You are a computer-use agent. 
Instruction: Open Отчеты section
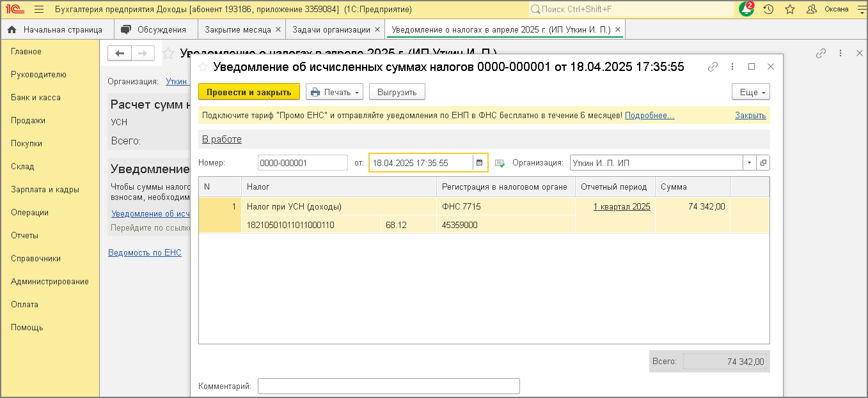point(24,236)
